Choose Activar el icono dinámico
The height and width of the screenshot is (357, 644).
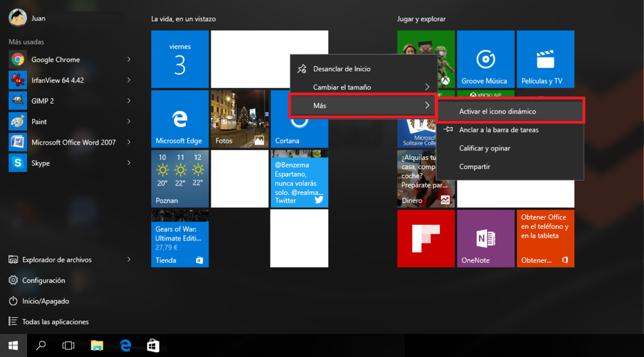511,111
